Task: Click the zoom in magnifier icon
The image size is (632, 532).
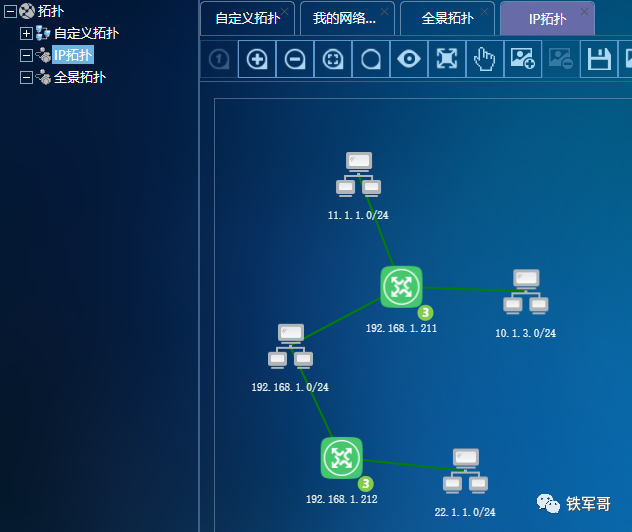Action: click(257, 60)
